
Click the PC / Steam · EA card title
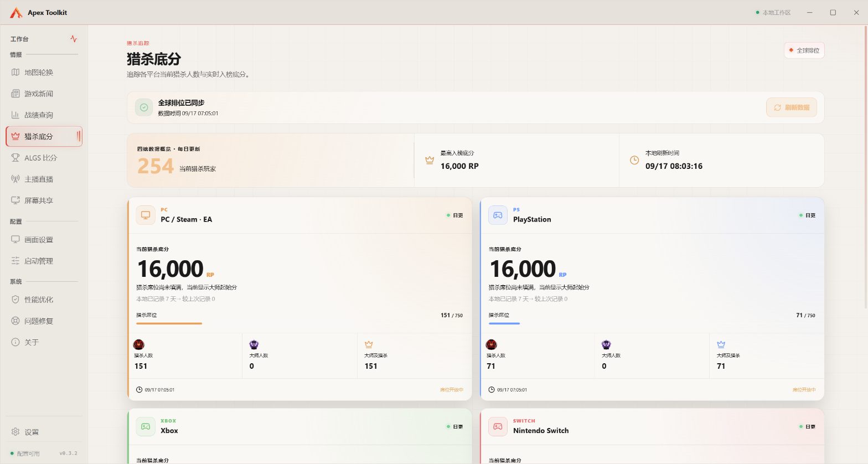[186, 220]
